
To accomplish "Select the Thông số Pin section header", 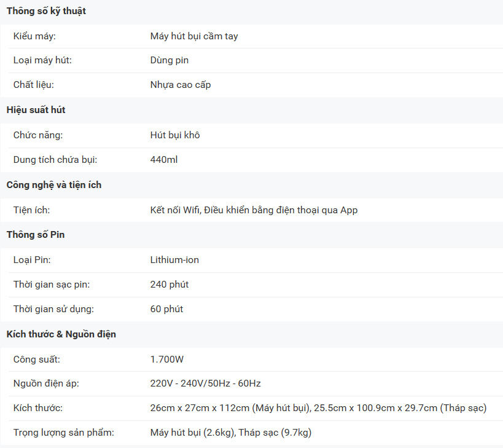I will click(x=36, y=235).
